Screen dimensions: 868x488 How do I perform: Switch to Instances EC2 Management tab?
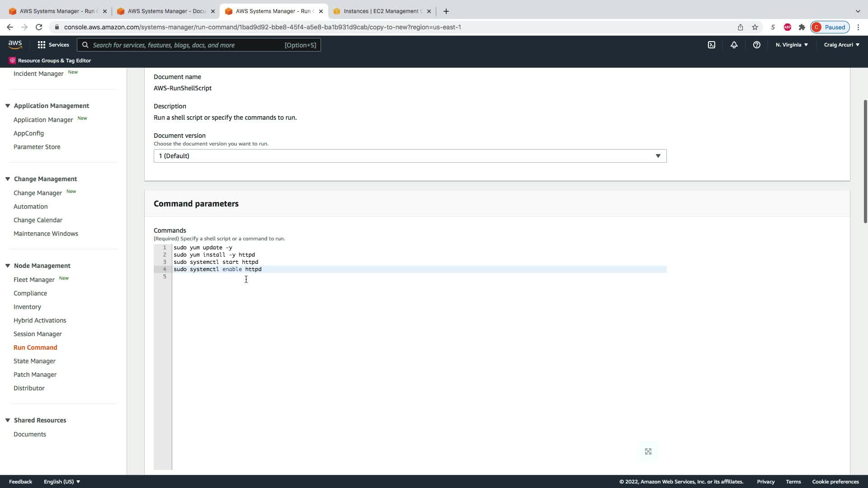click(x=382, y=11)
